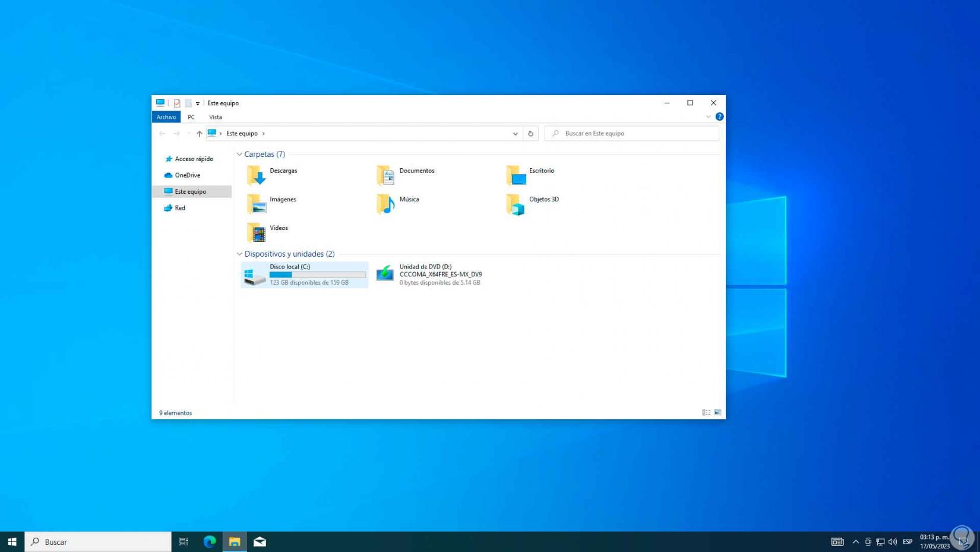Select the DVD drive (D:) icon

coord(385,274)
